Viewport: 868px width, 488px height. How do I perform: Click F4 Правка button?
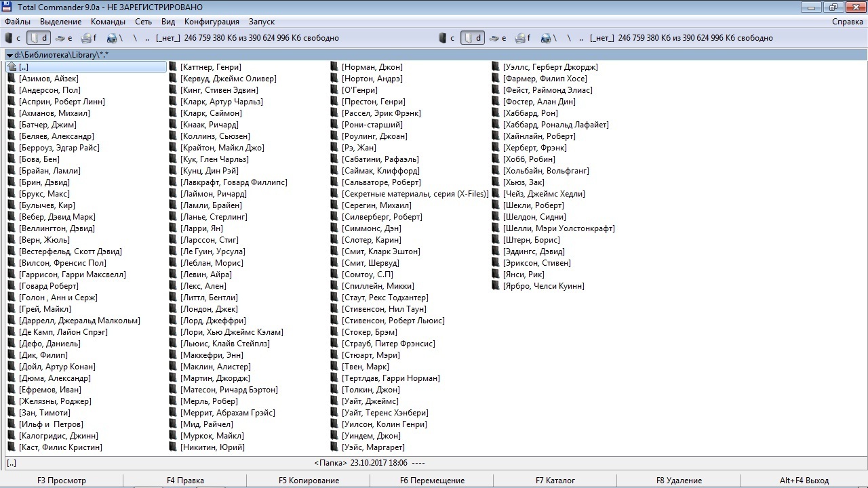185,481
